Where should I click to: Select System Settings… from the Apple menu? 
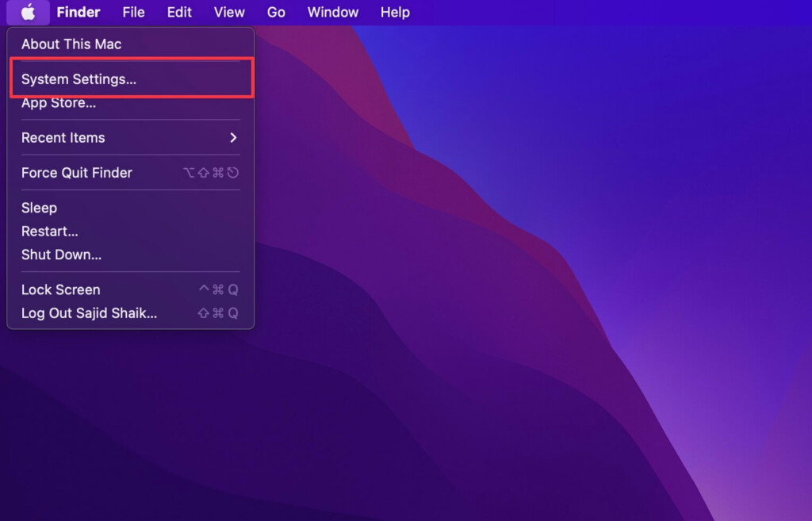click(x=131, y=79)
